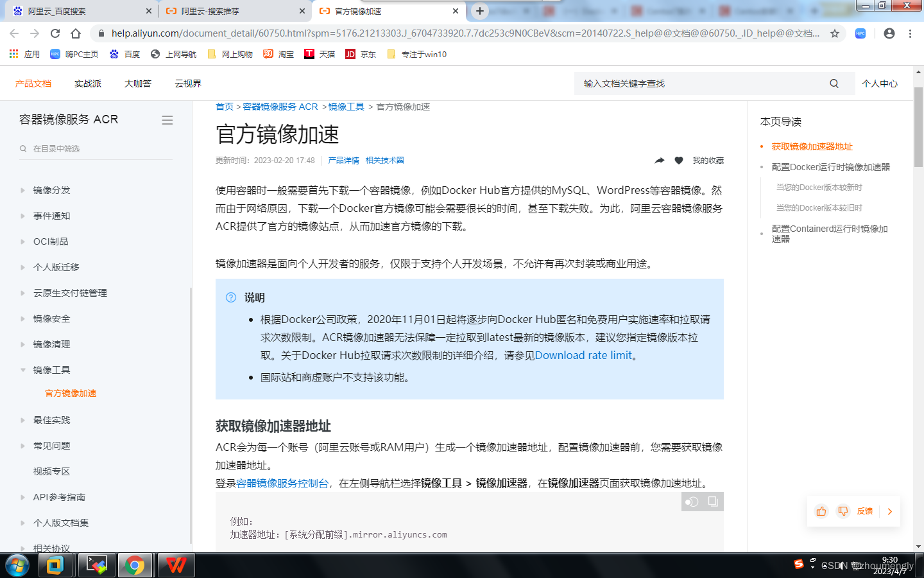This screenshot has height=578, width=924.
Task: Toggle dark theme on the code block
Action: pyautogui.click(x=692, y=502)
